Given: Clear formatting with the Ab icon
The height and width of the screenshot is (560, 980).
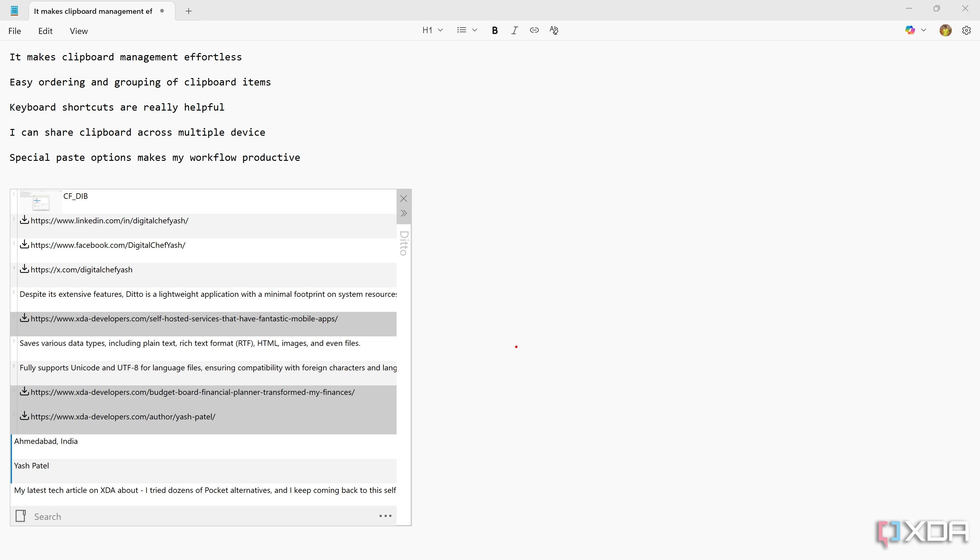Looking at the screenshot, I should [554, 30].
